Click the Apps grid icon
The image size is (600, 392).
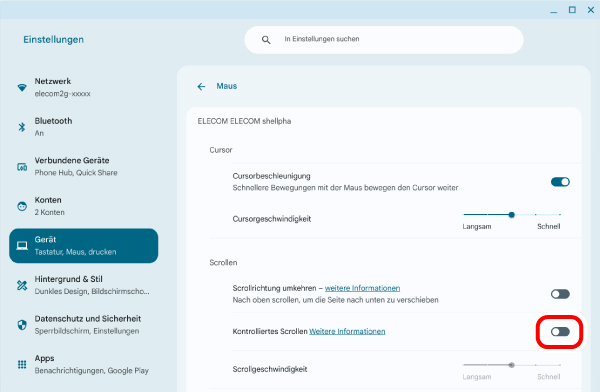pos(22,364)
